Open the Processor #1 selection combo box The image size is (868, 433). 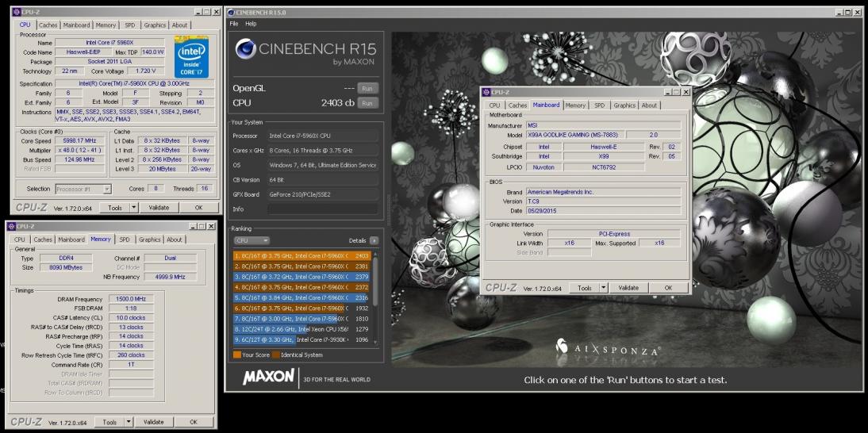coord(83,189)
